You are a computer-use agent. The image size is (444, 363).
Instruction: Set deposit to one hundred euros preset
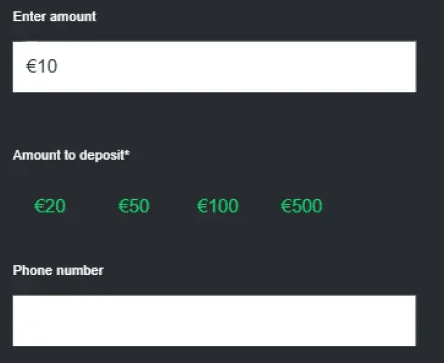pyautogui.click(x=218, y=206)
